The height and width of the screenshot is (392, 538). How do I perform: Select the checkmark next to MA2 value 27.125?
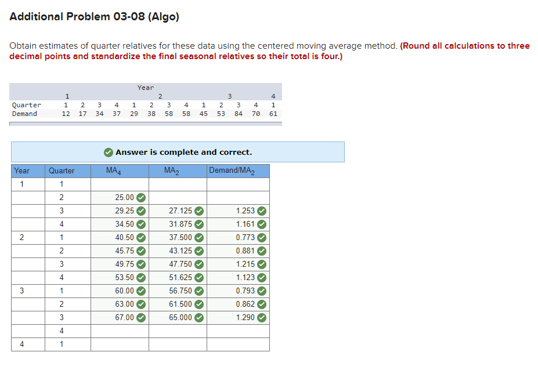tap(198, 210)
